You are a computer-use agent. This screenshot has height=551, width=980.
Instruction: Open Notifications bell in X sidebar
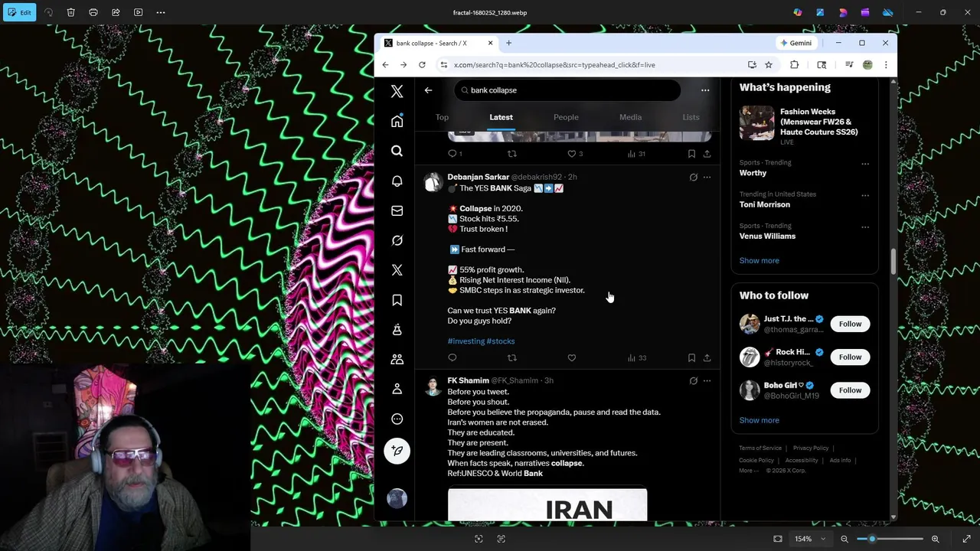[x=397, y=181]
